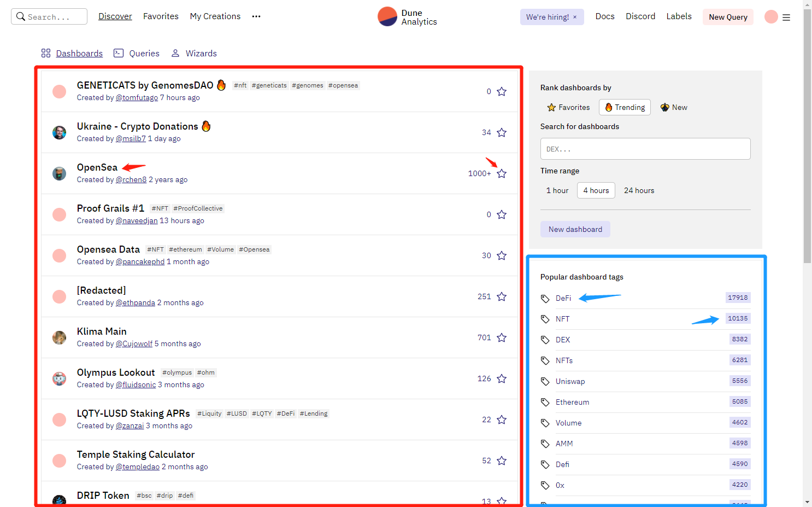
Task: Open the hamburger menu icon
Action: coord(786,18)
